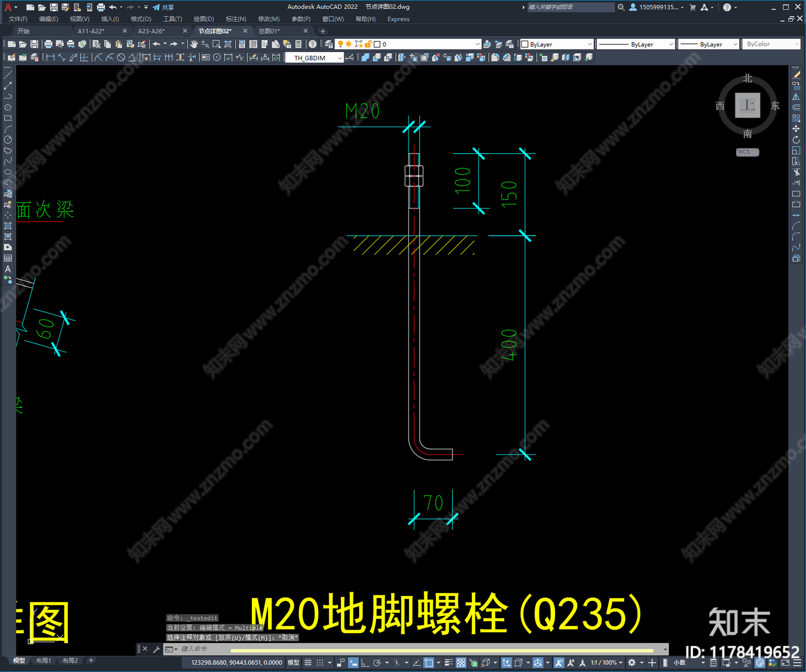Open the ByLayer color dropdown
This screenshot has height=672, width=806.
(557, 44)
